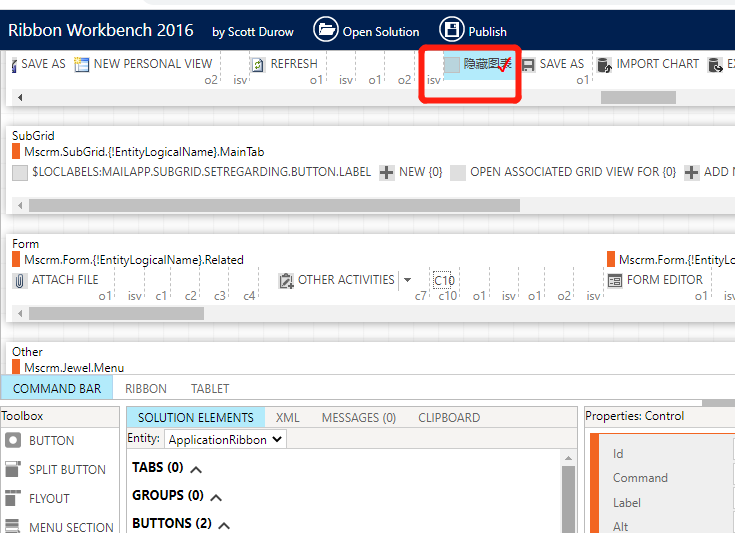Click the NEW PERSONAL VIEW label
Image resolution: width=735 pixels, height=533 pixels.
pos(153,64)
